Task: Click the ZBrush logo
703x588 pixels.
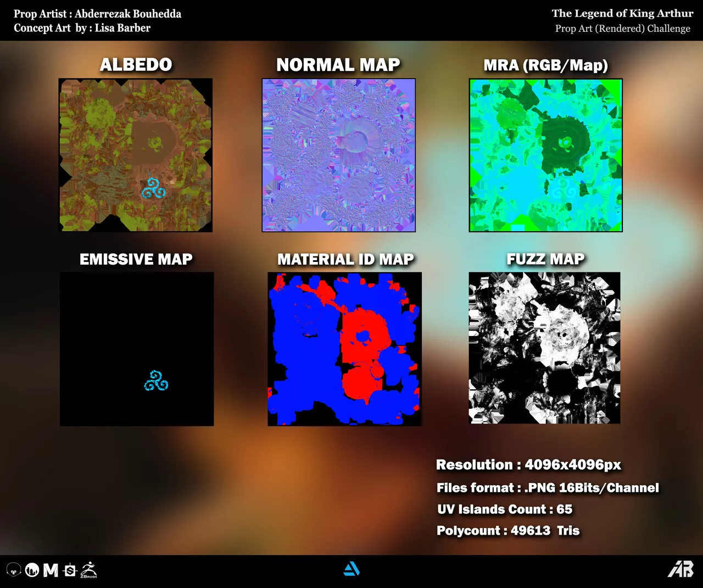Action: tap(88, 570)
